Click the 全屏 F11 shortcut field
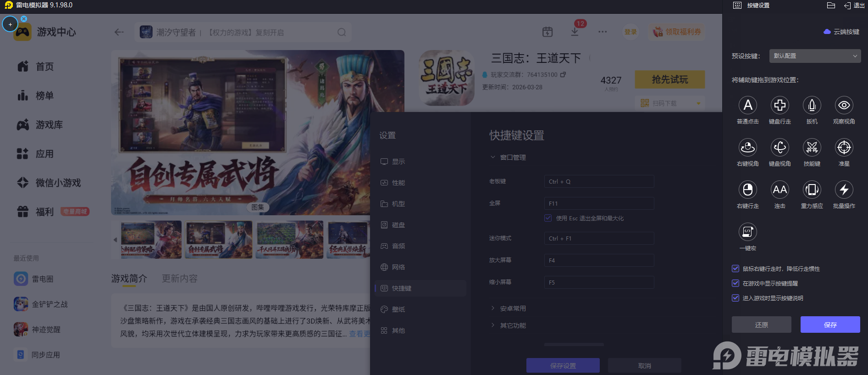This screenshot has height=375, width=868. 599,203
